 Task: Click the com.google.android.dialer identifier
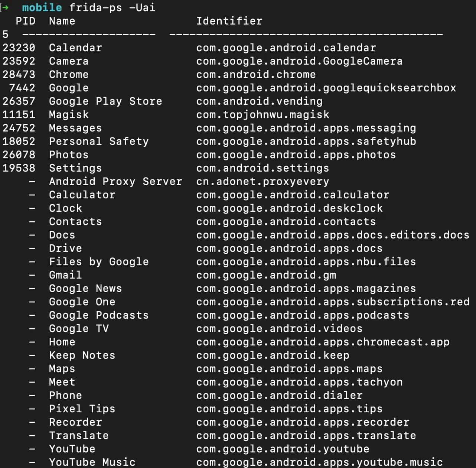[279, 395]
